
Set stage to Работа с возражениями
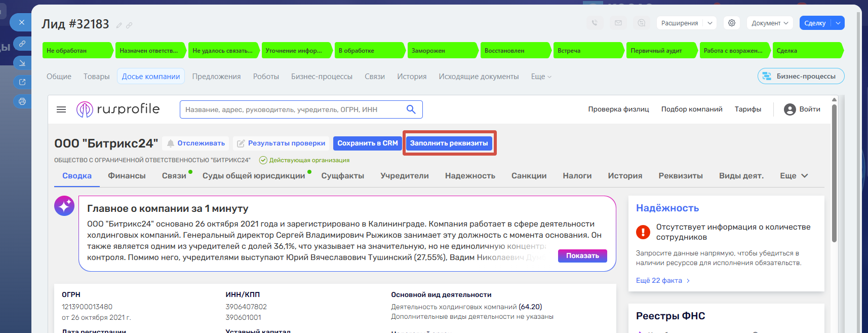735,51
